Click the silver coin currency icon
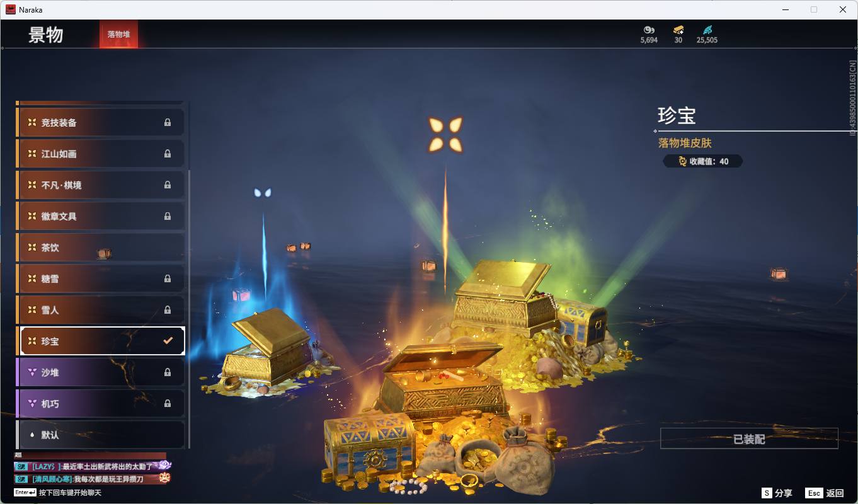The height and width of the screenshot is (504, 858). point(649,30)
